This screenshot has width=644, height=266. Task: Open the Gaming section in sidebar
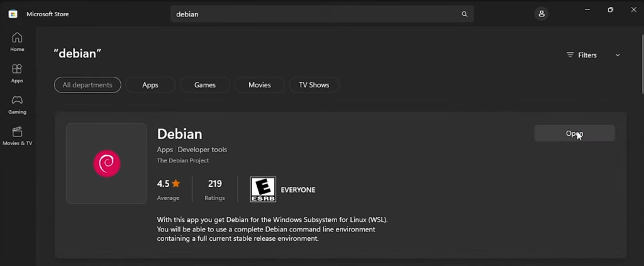(x=17, y=104)
